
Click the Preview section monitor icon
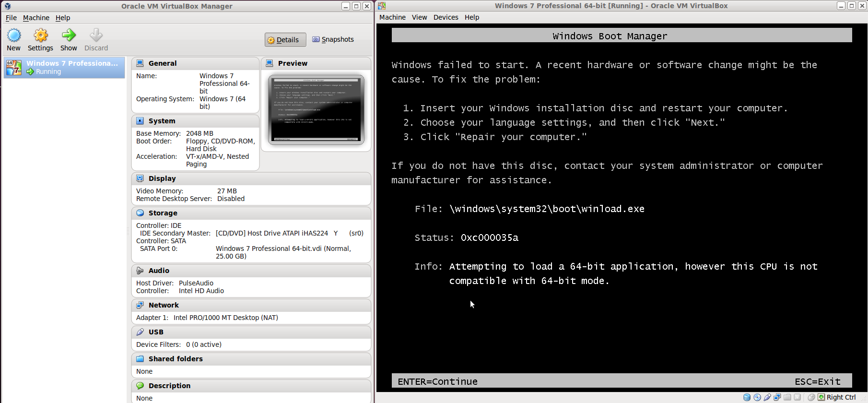point(270,63)
